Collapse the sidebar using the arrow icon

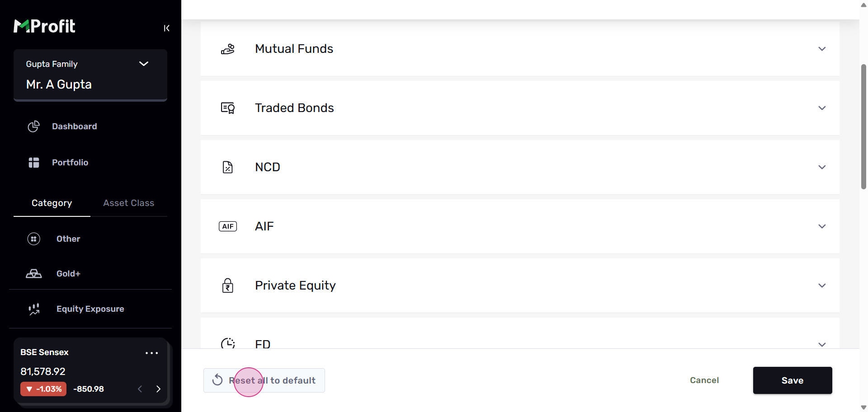(166, 28)
